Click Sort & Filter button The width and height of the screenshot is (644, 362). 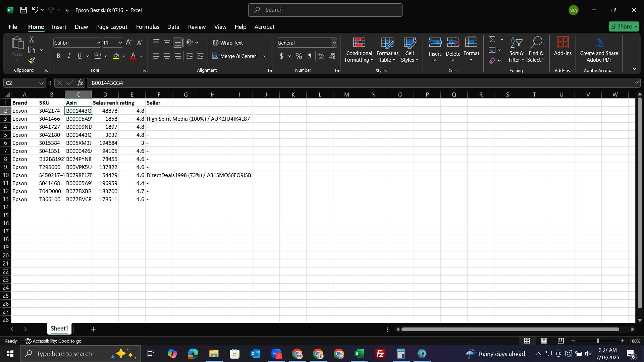click(516, 50)
